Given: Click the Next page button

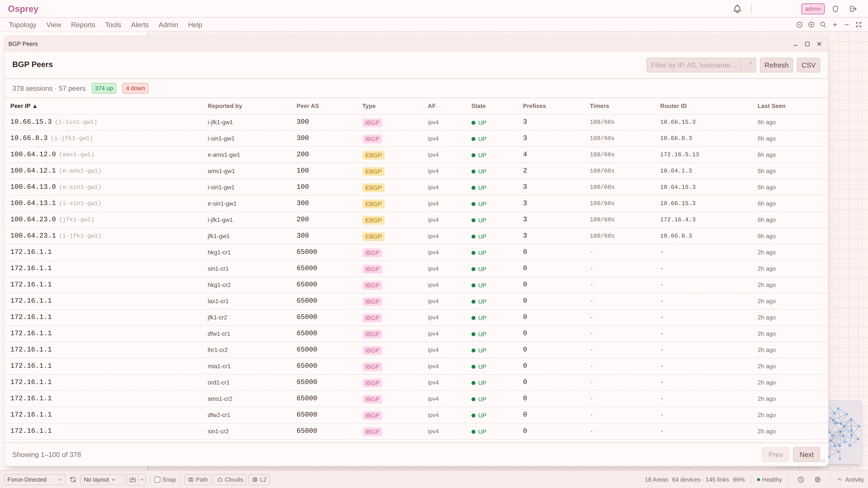Looking at the screenshot, I should 806,455.
